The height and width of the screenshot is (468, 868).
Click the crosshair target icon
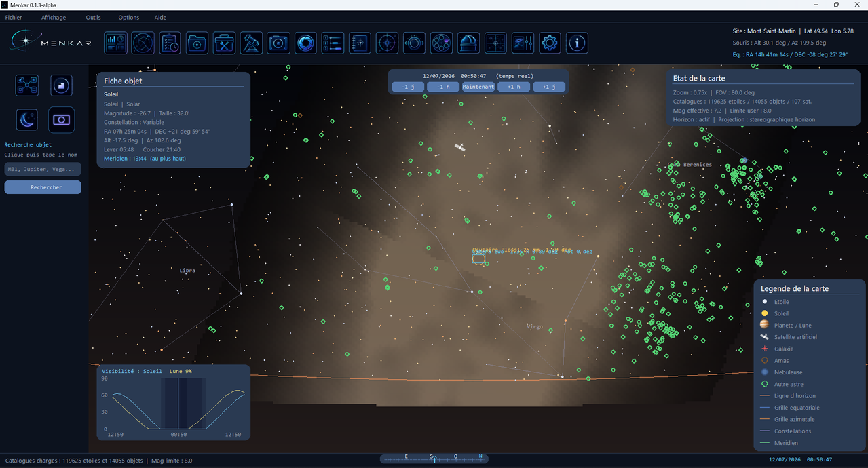(x=388, y=43)
